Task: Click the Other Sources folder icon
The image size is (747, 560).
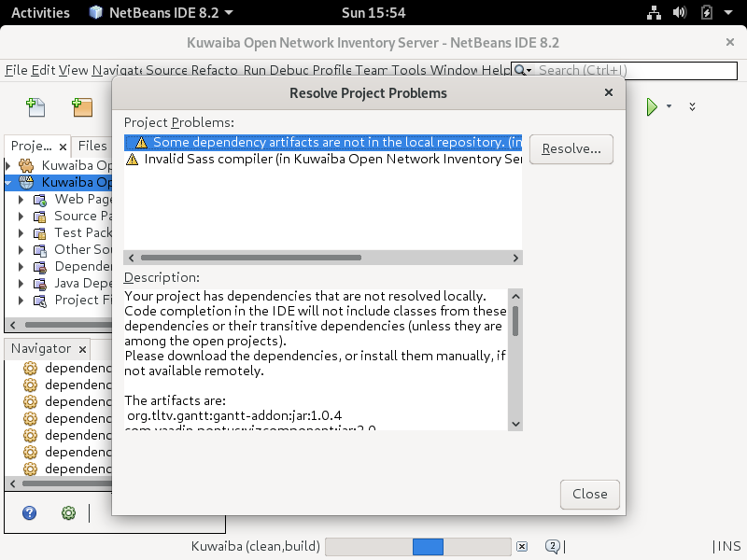Action: [40, 250]
